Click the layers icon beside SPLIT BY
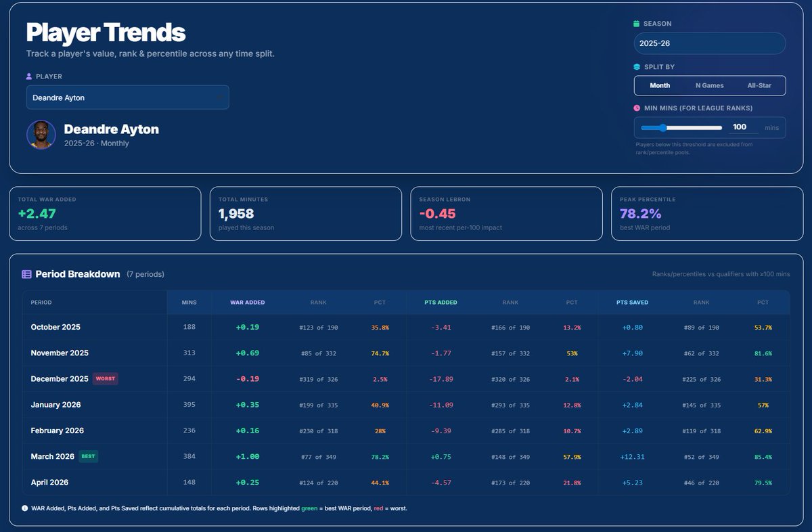 [x=636, y=67]
